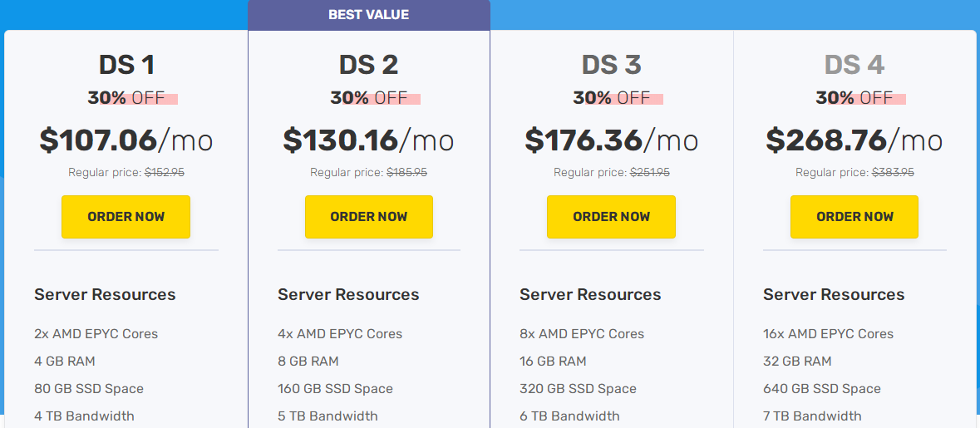
Task: Click ORDER NOW under the DS 1 plan
Action: tap(126, 217)
